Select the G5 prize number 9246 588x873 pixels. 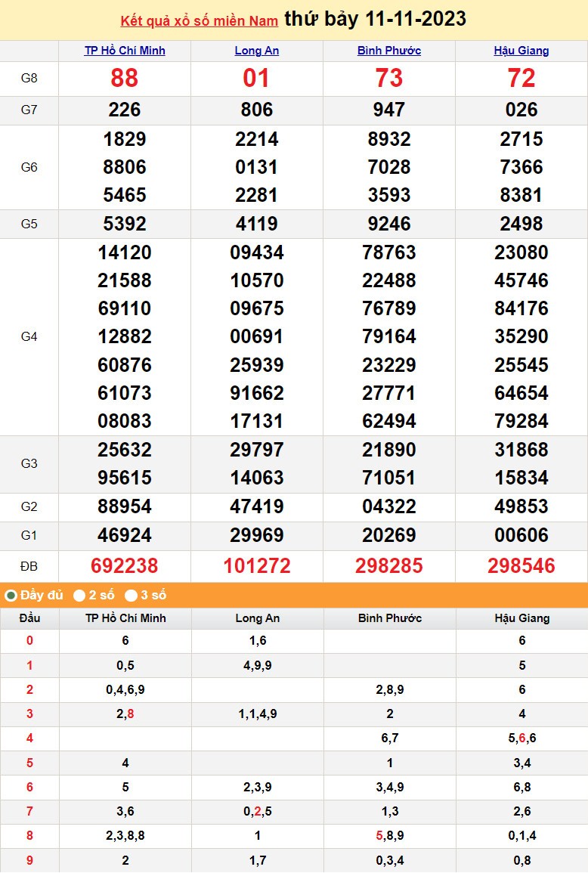[389, 224]
